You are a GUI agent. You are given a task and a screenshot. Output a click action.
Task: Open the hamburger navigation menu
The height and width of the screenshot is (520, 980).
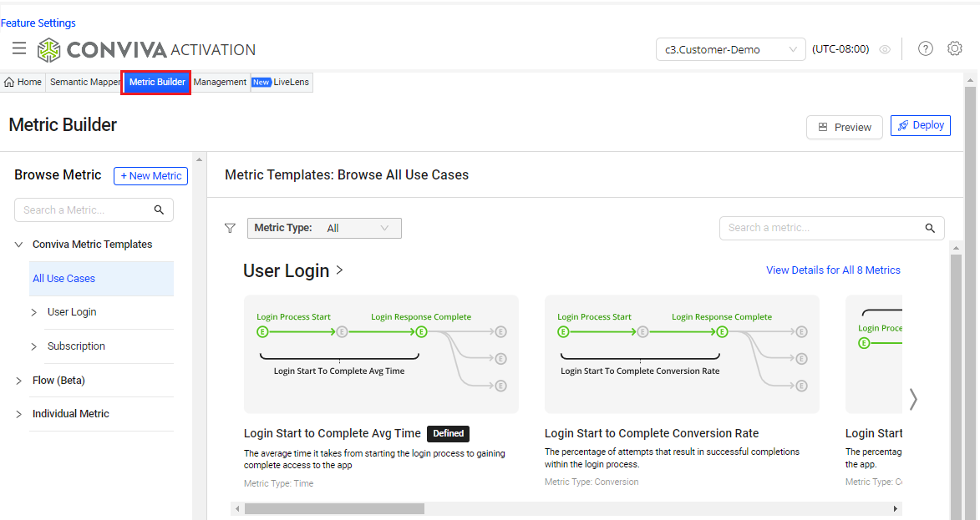tap(18, 49)
